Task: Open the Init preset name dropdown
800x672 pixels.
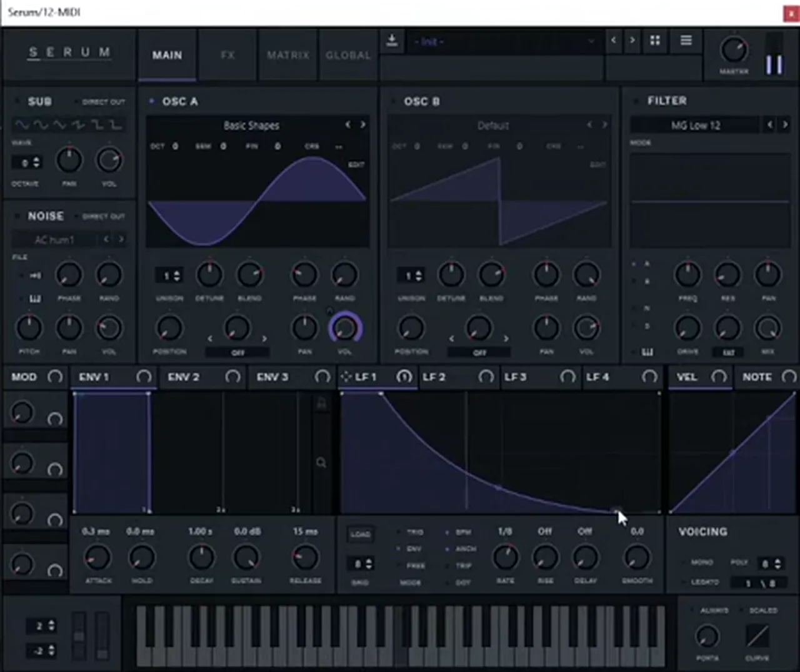Action: coord(504,41)
